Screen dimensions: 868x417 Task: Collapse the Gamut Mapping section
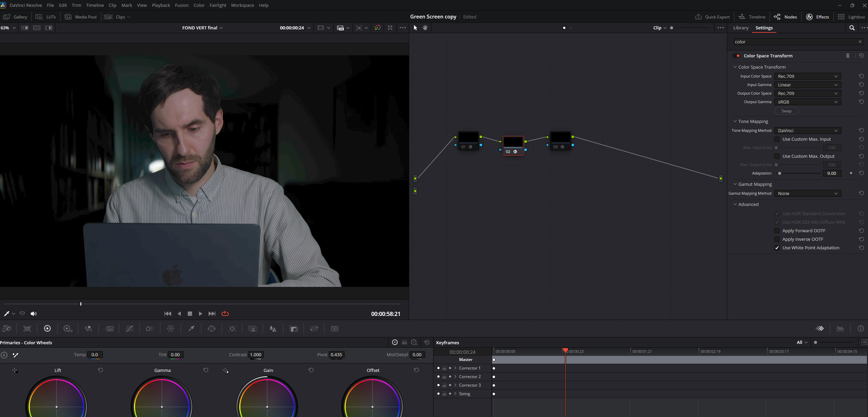coord(735,184)
